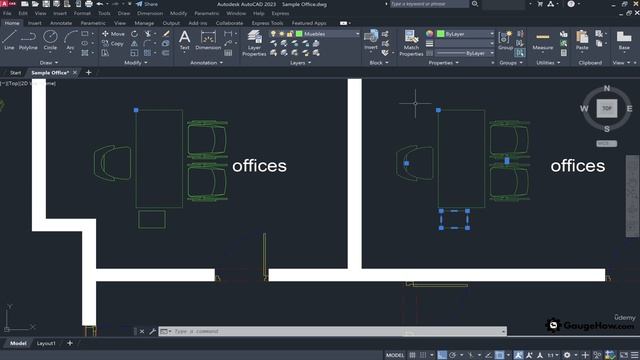Add a new drawing tab with plus
Screen dimensions: 640x360
89,73
